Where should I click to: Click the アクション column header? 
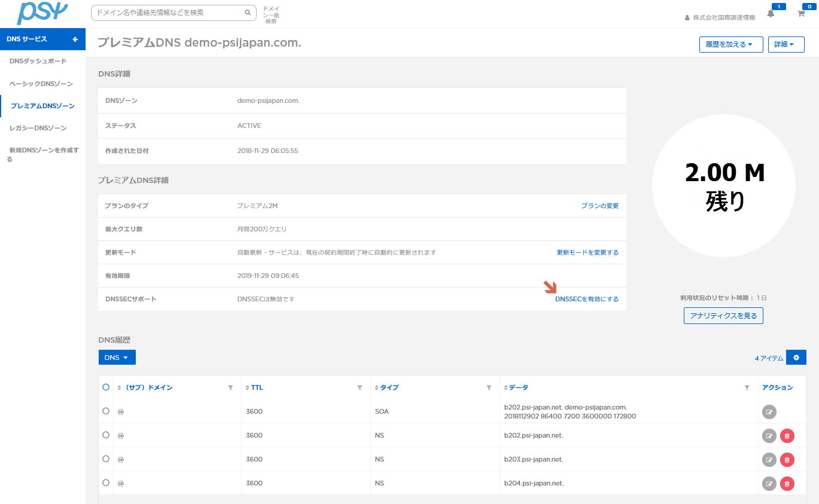click(778, 388)
